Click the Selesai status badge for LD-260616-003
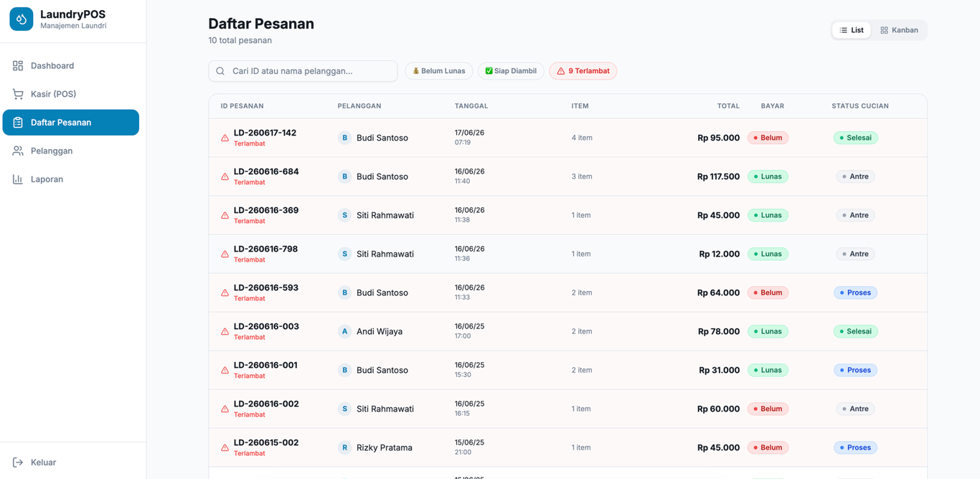The width and height of the screenshot is (980, 479). (855, 331)
